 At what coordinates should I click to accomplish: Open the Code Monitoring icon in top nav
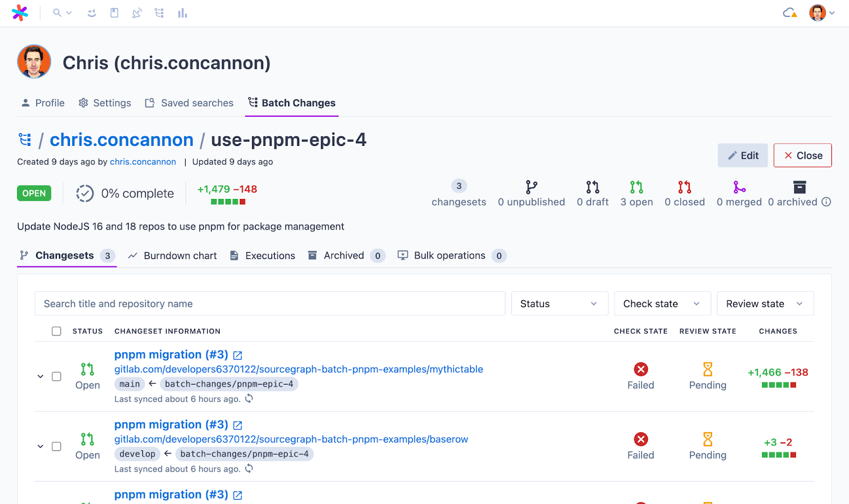tap(137, 13)
